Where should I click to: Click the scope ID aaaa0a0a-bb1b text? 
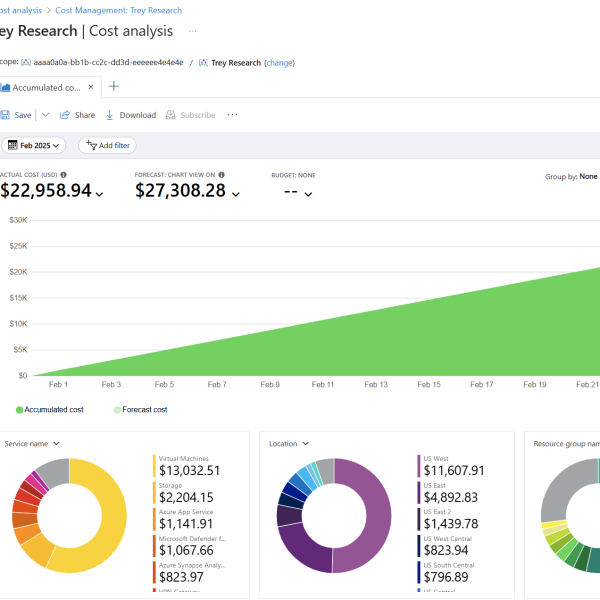pyautogui.click(x=108, y=62)
